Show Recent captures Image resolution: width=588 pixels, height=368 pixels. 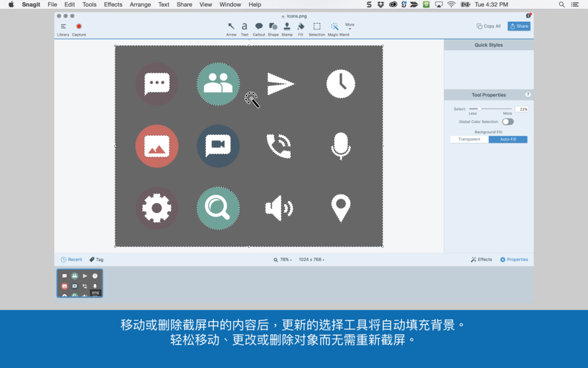[71, 259]
